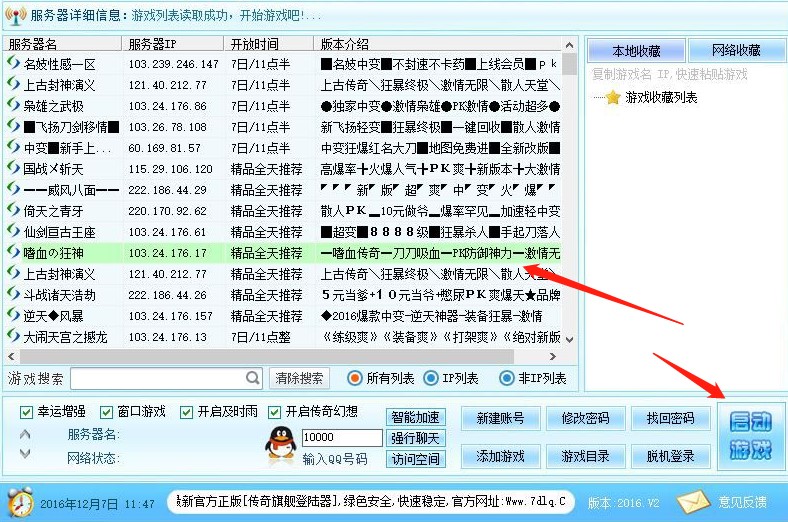Click the magnifier icon in game search
788x522 pixels.
(x=253, y=378)
